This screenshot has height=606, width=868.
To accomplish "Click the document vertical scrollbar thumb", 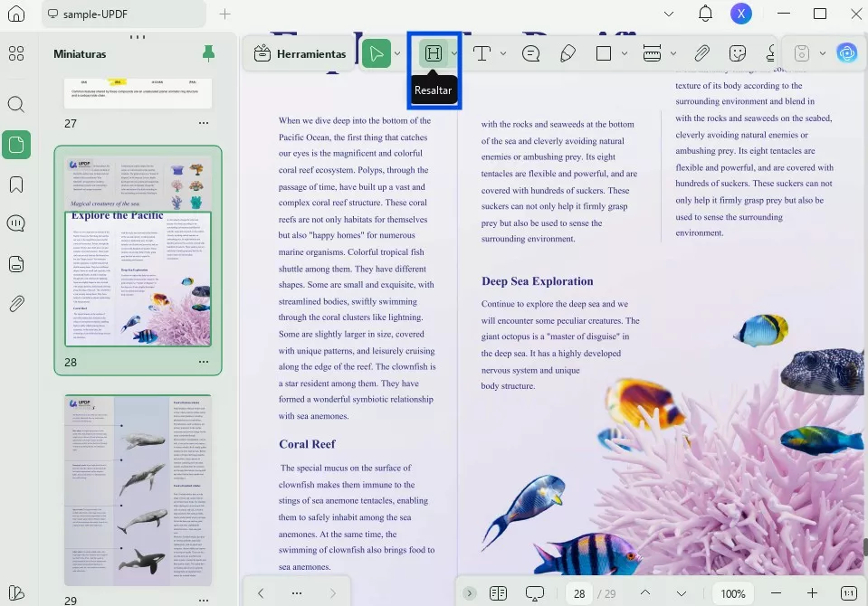I will (x=864, y=547).
